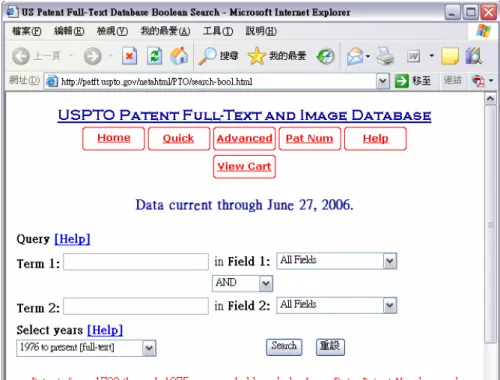
Task: Click the View Cart button
Action: click(244, 167)
